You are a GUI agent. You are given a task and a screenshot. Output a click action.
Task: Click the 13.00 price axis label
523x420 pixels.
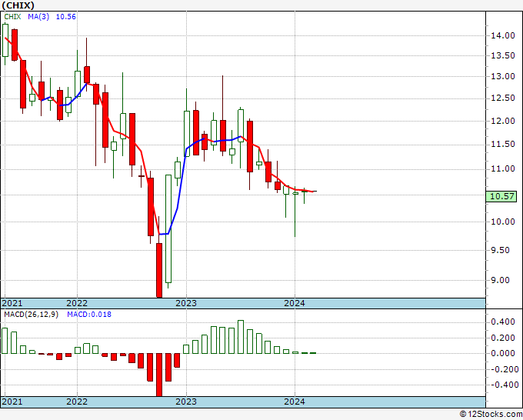tap(503, 76)
